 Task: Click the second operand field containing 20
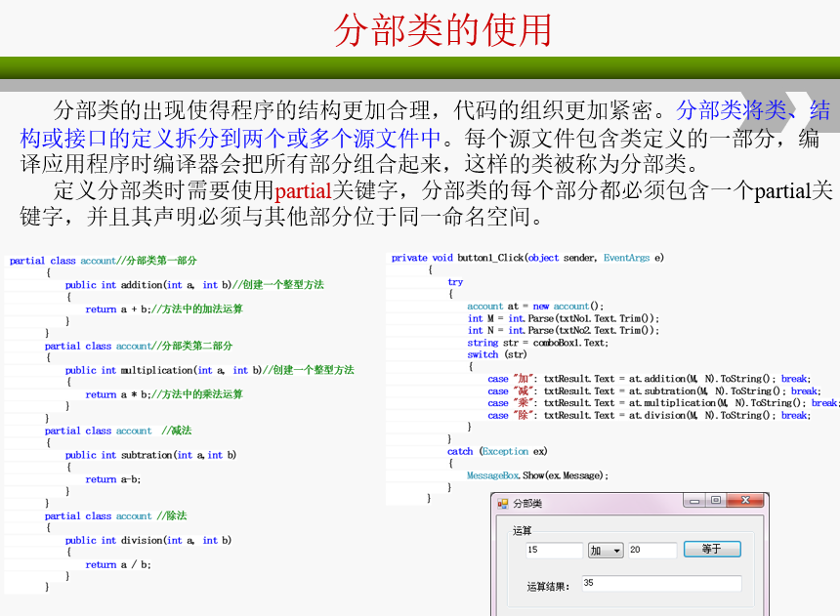pyautogui.click(x=652, y=551)
